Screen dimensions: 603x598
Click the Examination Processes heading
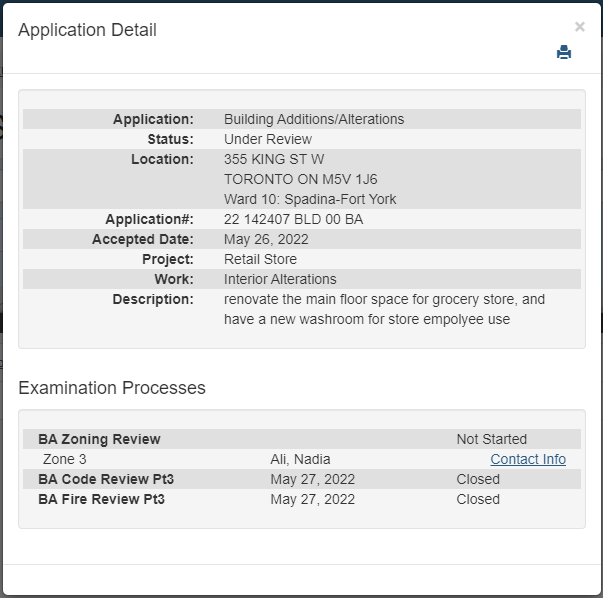(112, 387)
